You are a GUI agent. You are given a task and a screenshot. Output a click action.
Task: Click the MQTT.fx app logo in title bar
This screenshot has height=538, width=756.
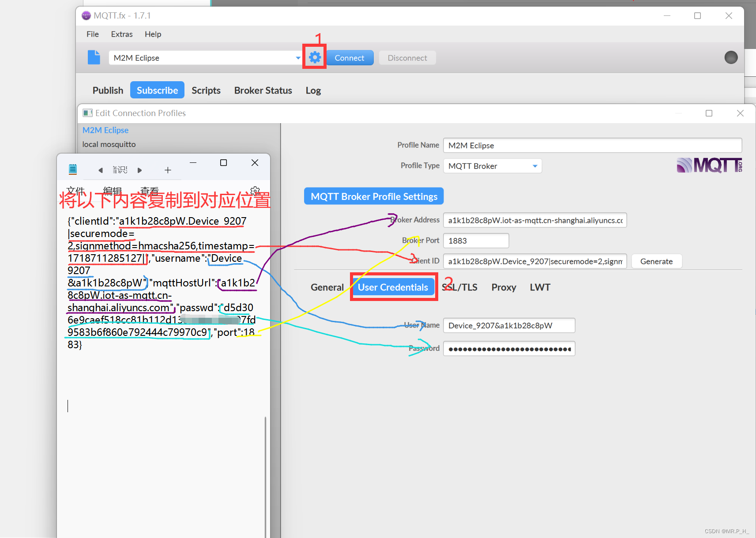86,16
